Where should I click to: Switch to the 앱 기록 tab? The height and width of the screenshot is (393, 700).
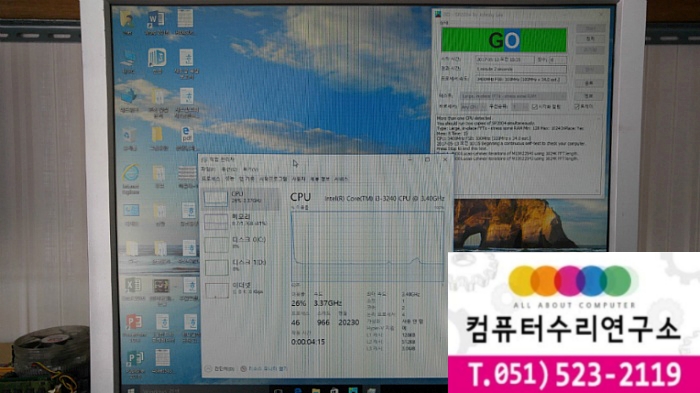pyautogui.click(x=246, y=179)
